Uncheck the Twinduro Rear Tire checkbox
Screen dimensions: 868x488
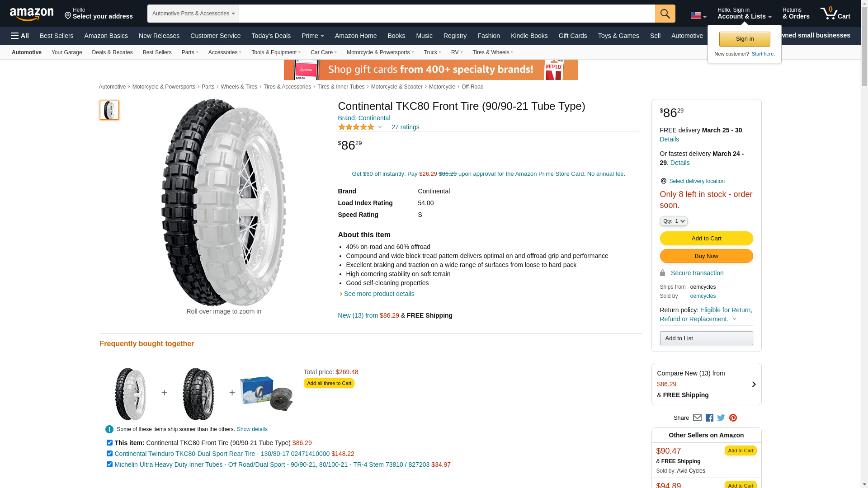(x=109, y=454)
